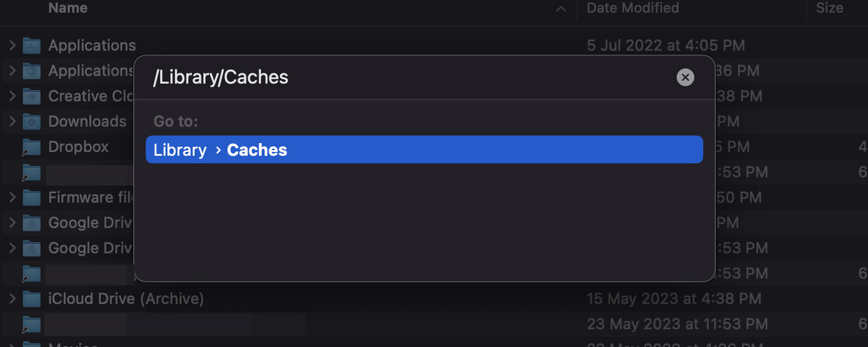
Task: Click the Creative Cloud folder icon
Action: pyautogui.click(x=32, y=96)
